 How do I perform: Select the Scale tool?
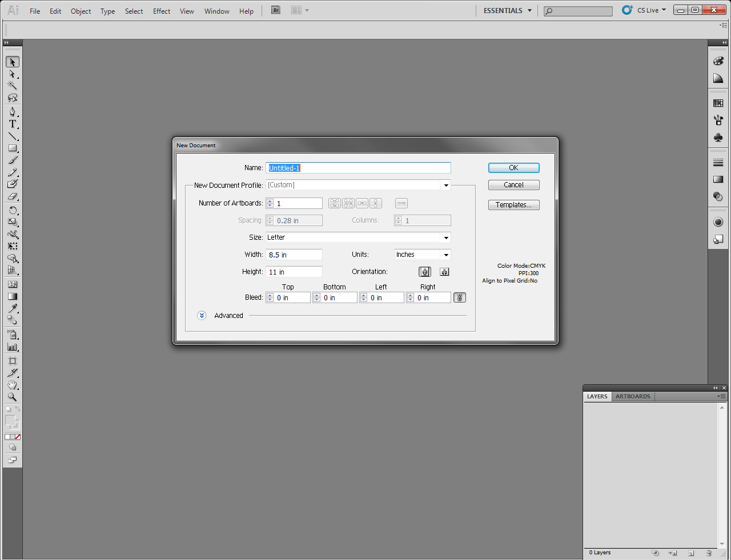13,222
